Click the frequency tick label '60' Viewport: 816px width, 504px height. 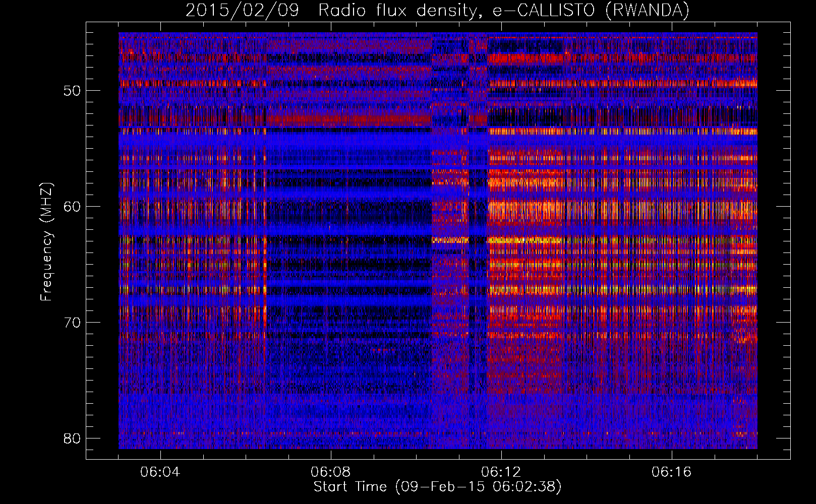[73, 207]
